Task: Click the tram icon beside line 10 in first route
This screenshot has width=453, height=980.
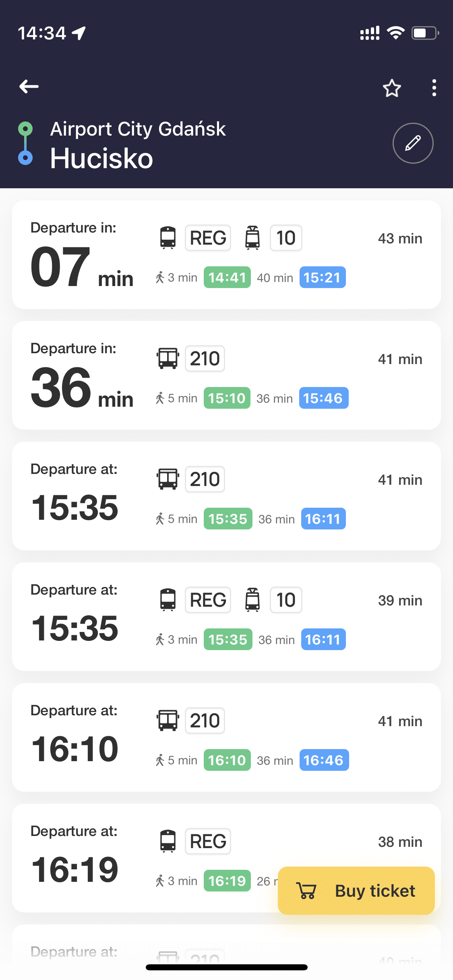Action: (252, 238)
